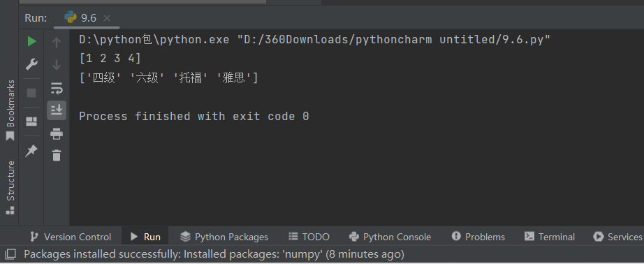Jump to next stack trace down arrow
Screen dimensions: 644x264
(x=57, y=65)
